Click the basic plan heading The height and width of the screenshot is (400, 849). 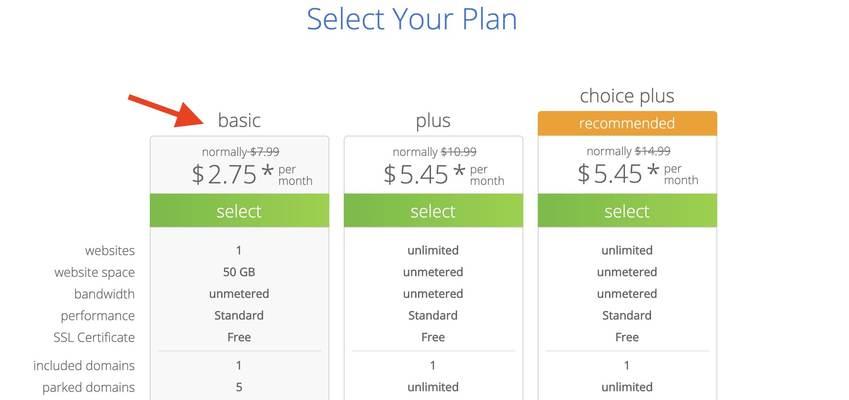[x=239, y=120]
